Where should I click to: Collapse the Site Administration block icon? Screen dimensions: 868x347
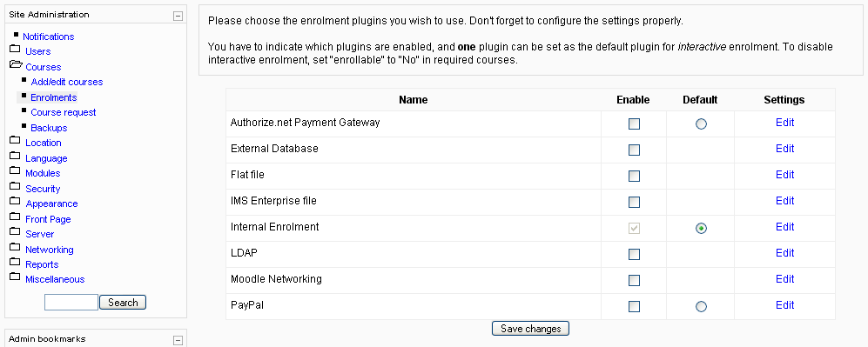click(178, 16)
